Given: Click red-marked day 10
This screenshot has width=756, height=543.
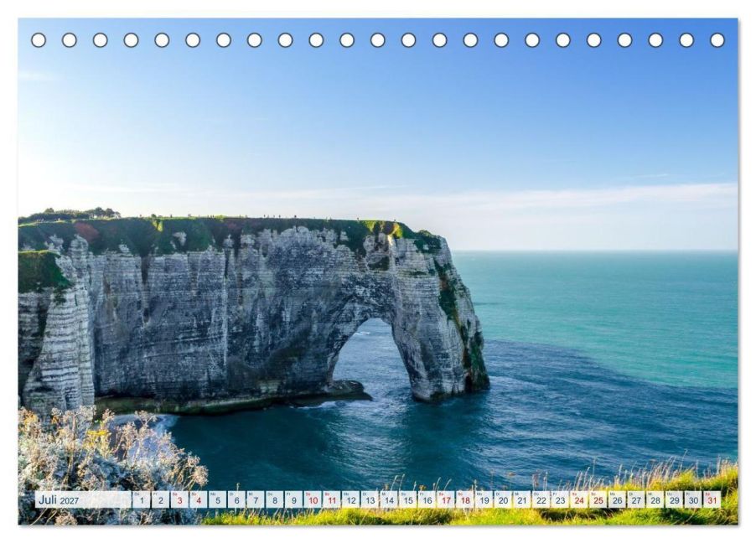Looking at the screenshot, I should click(x=313, y=499).
